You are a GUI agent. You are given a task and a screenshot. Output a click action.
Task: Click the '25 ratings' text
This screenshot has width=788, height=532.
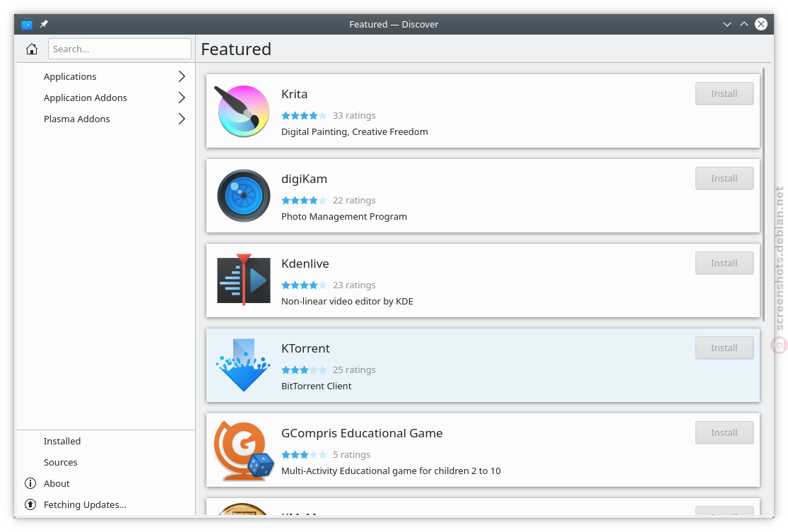(x=354, y=370)
